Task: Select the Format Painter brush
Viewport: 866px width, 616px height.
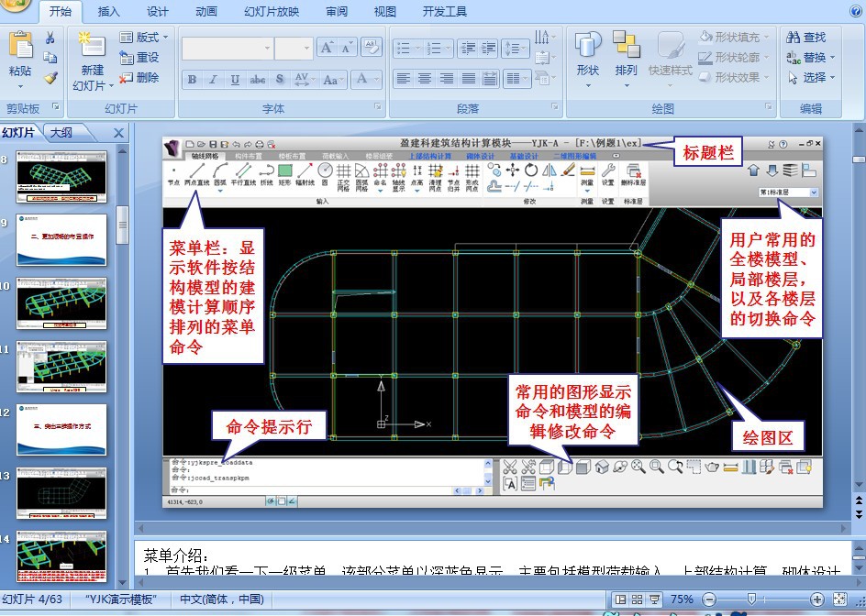Action: coord(50,78)
